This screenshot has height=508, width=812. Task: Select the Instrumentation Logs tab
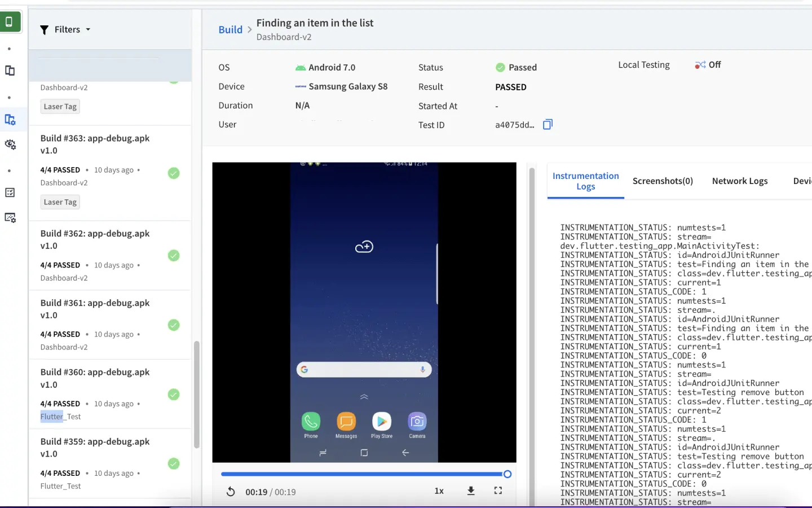pos(585,181)
